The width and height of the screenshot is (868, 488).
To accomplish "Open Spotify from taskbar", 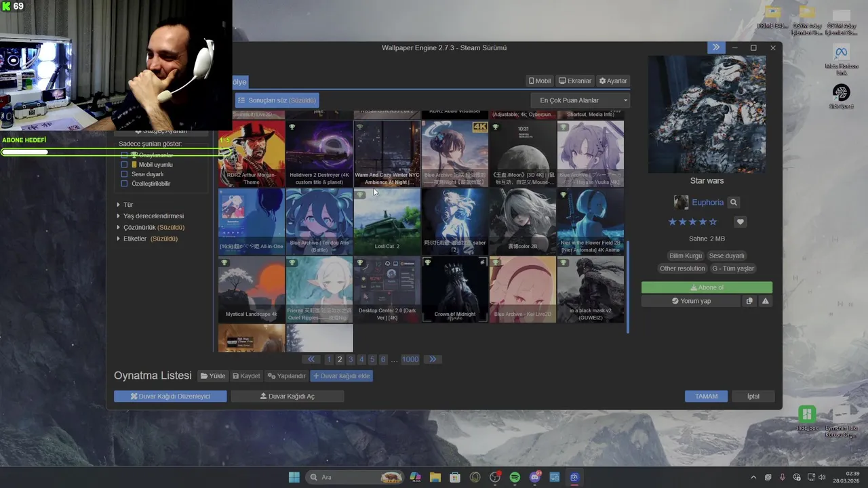I will tap(515, 477).
